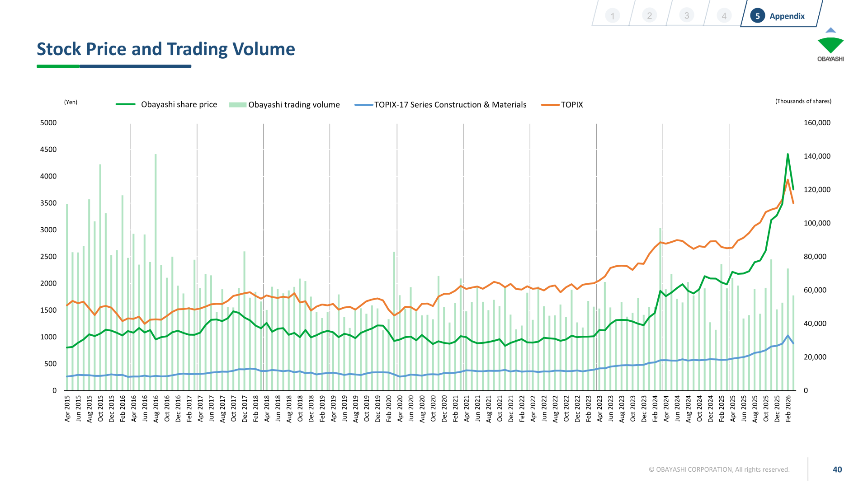The width and height of the screenshot is (868, 488).
Task: Click the tallest trading volume bar at Aug 2016
Action: 156,272
